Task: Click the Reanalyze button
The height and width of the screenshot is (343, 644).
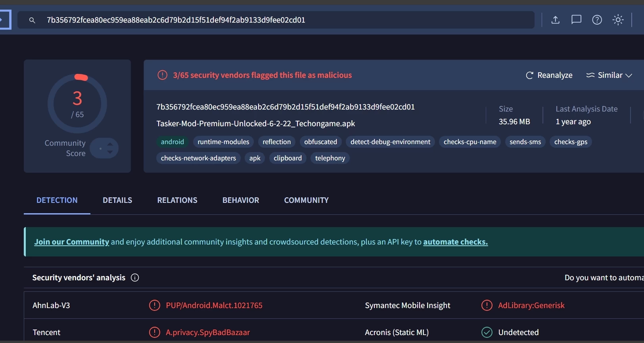Action: pyautogui.click(x=549, y=75)
